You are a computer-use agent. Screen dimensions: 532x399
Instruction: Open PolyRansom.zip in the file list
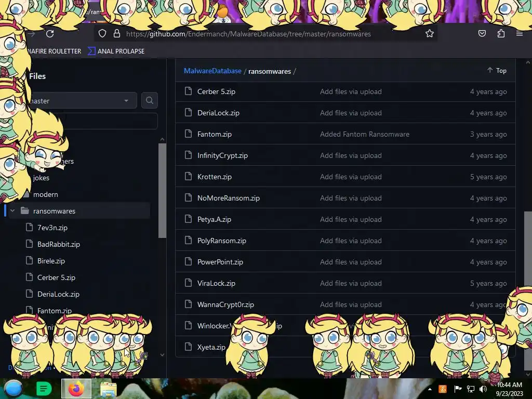tap(222, 241)
